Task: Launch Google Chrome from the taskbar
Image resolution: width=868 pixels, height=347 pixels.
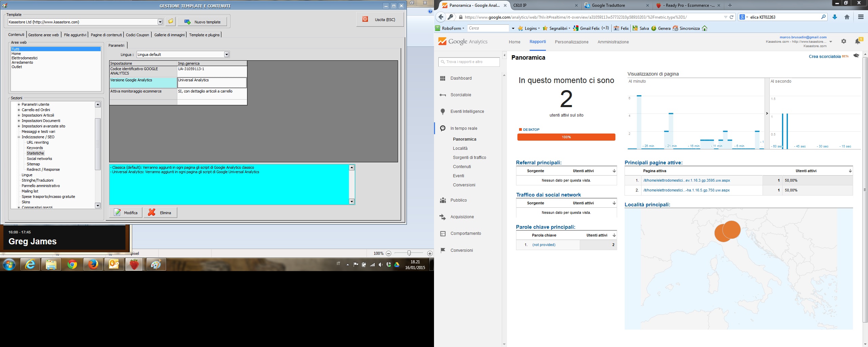Action: tap(72, 264)
